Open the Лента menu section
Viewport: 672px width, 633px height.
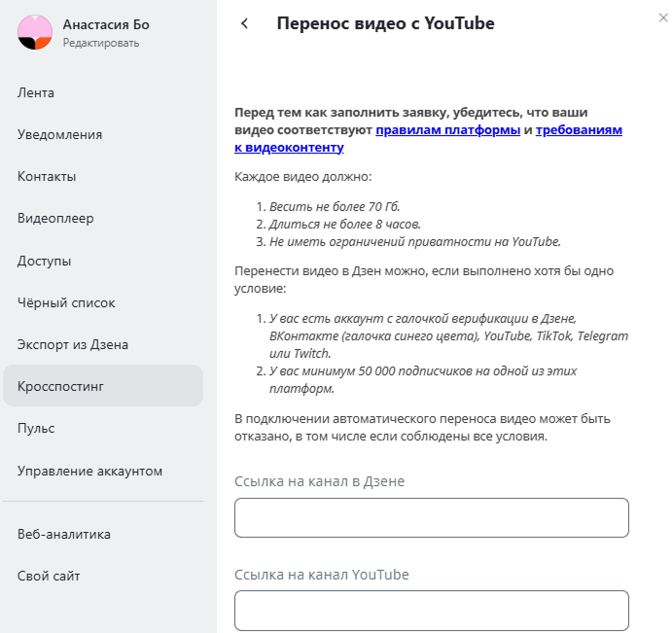coord(36,92)
